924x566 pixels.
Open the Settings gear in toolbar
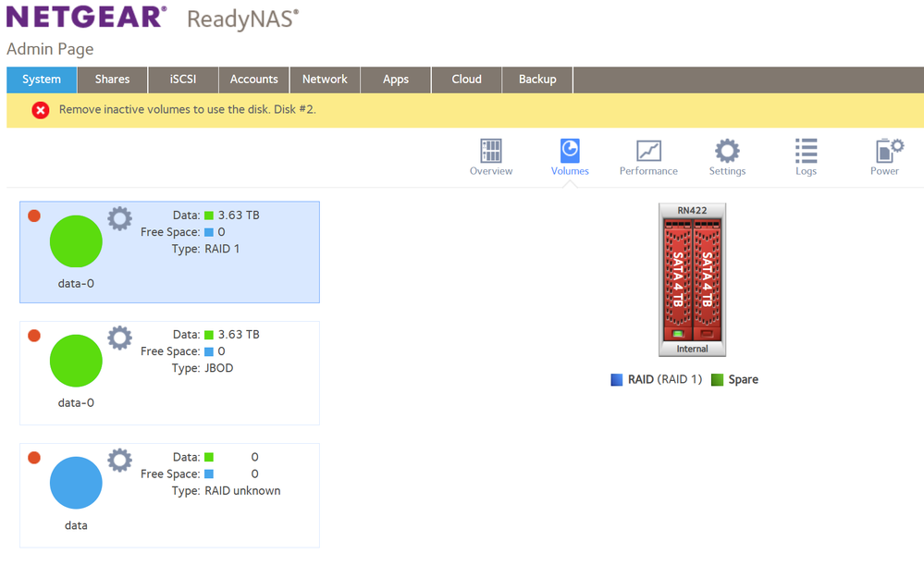click(x=727, y=152)
